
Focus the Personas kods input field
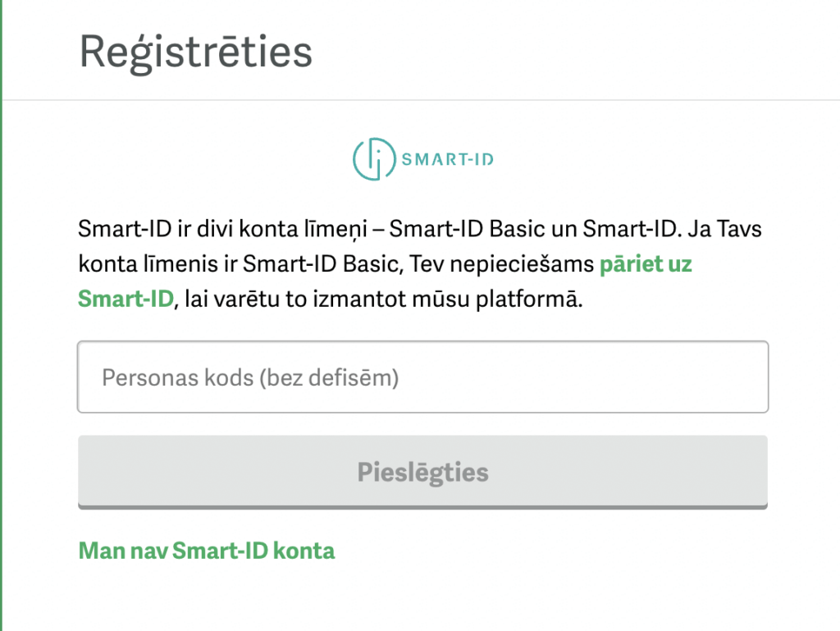422,377
